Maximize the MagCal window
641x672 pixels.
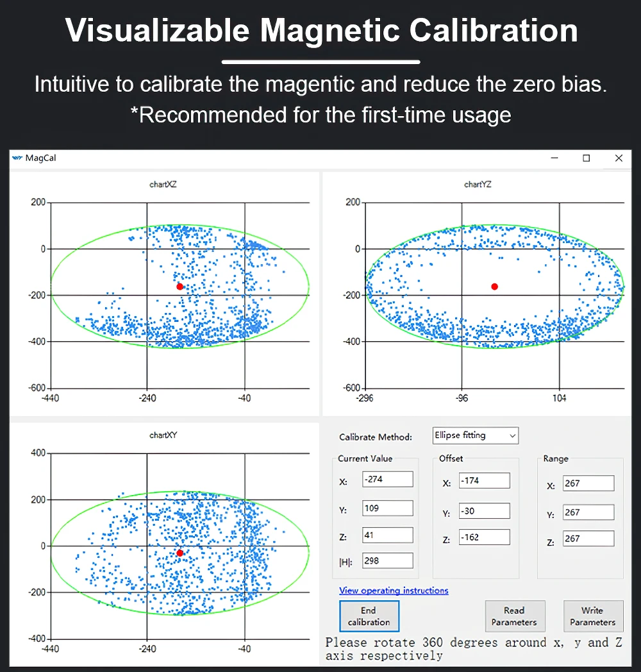pyautogui.click(x=586, y=158)
